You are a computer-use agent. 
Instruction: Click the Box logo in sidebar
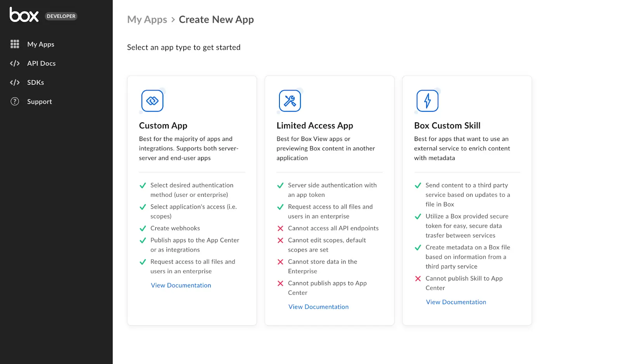pos(24,15)
